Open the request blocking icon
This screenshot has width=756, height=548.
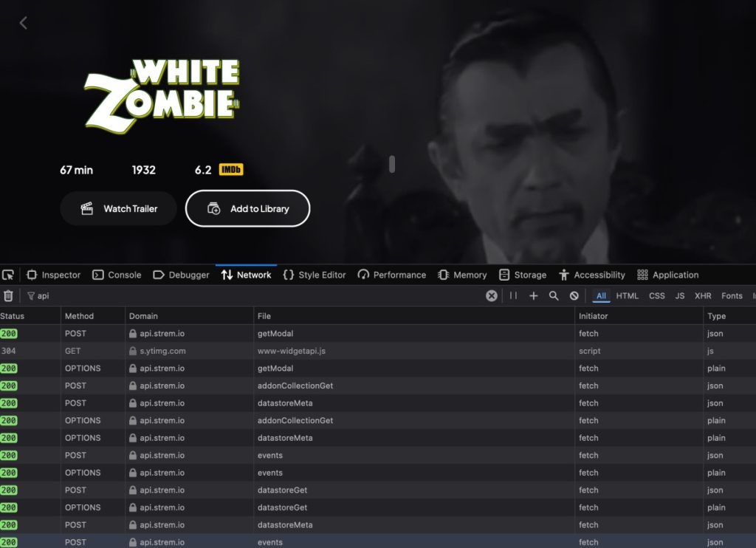point(574,295)
